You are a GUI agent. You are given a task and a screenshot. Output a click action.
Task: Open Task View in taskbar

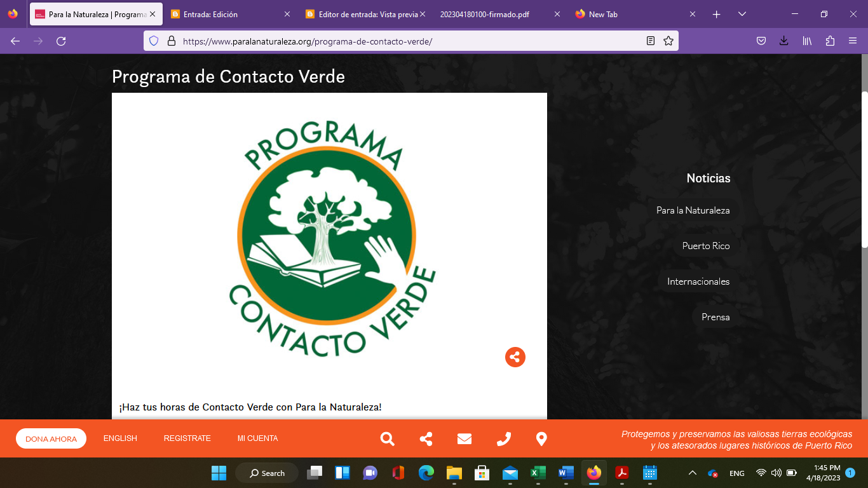(315, 473)
